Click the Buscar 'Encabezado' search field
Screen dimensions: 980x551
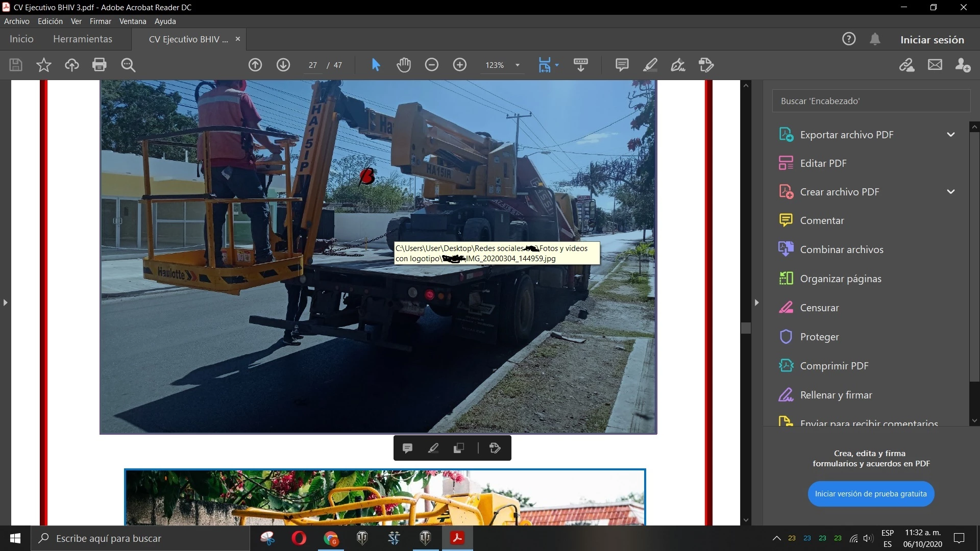tap(870, 101)
